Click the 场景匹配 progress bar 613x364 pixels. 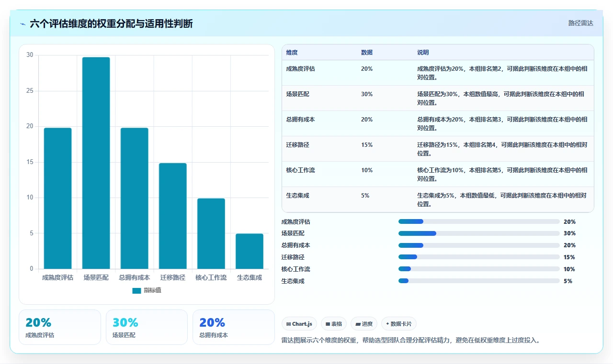click(x=479, y=233)
